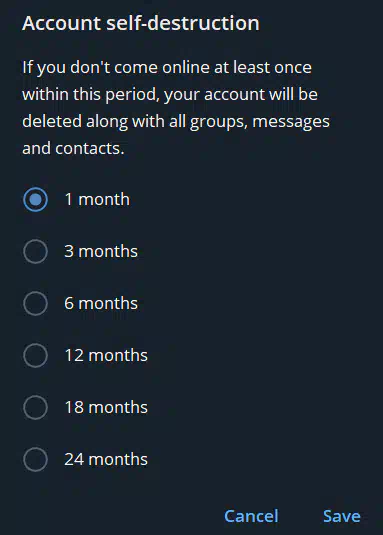This screenshot has width=383, height=535.
Task: Confirm selection with the Save link
Action: (x=342, y=516)
